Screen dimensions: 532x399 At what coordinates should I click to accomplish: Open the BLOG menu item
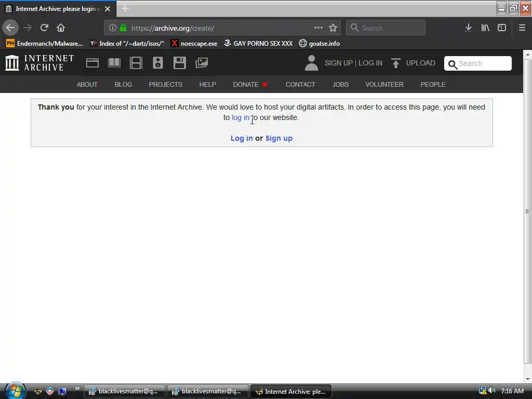click(x=123, y=85)
